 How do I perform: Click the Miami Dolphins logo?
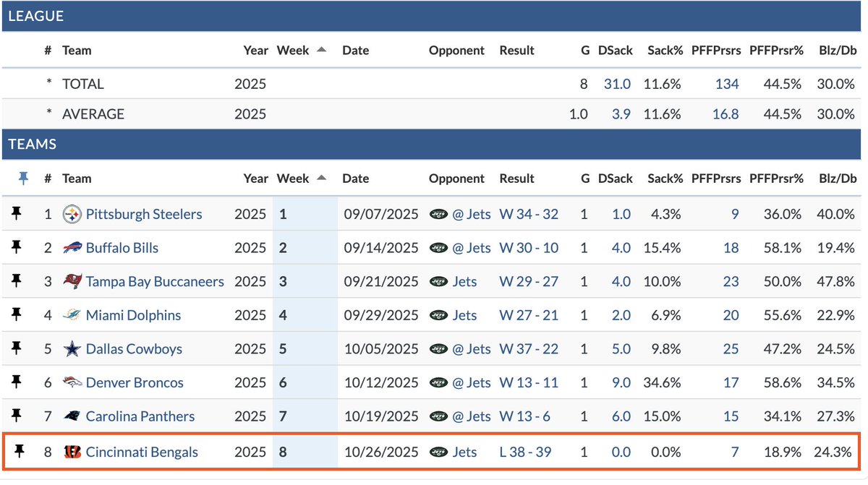72,315
